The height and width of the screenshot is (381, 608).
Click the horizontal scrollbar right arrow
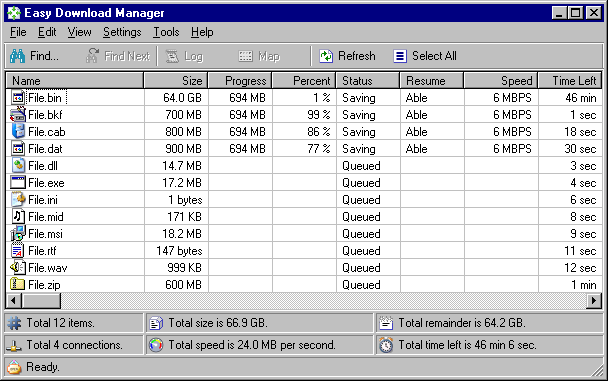594,300
